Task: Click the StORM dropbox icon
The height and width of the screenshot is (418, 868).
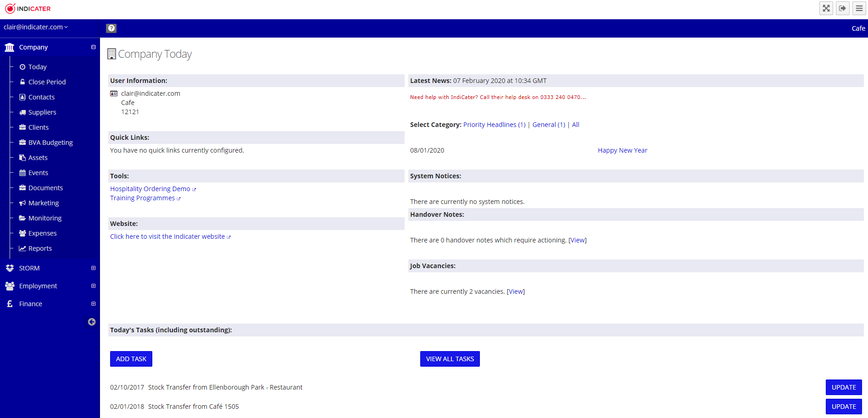Action: pyautogui.click(x=10, y=268)
